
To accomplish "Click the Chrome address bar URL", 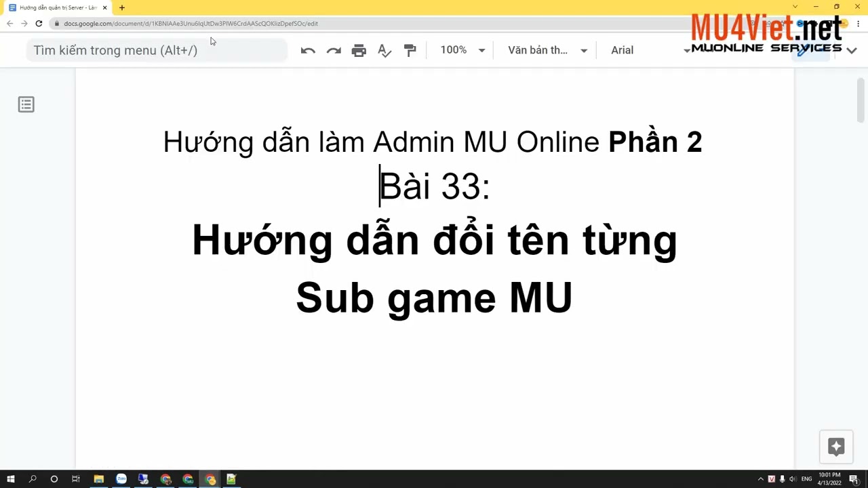I will 191,23.
